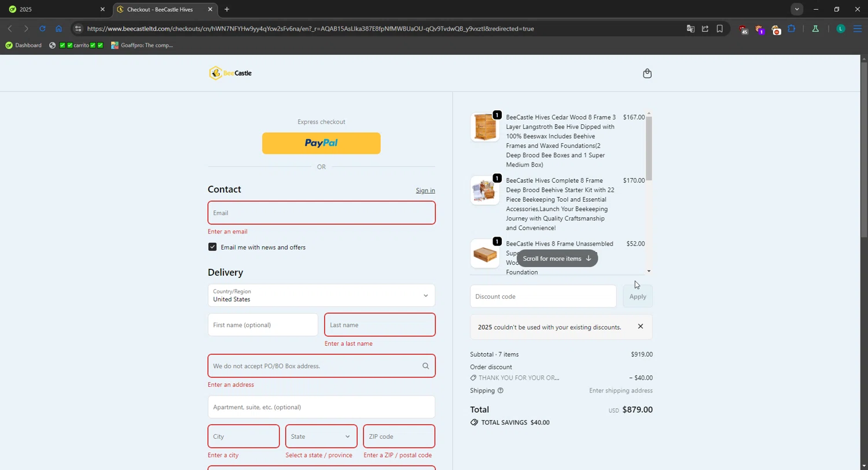Viewport: 868px width, 470px height.
Task: Click the Apply discount button
Action: tap(638, 297)
